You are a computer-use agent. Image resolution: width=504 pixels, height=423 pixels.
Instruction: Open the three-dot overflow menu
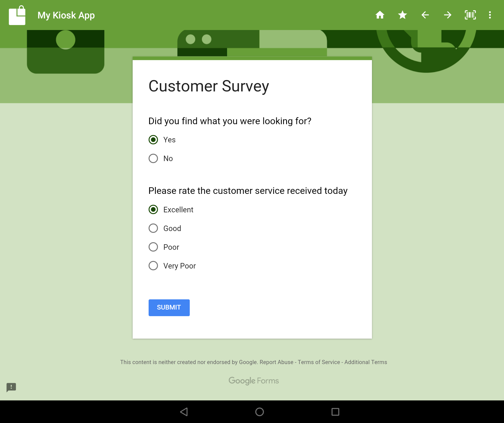click(x=490, y=15)
